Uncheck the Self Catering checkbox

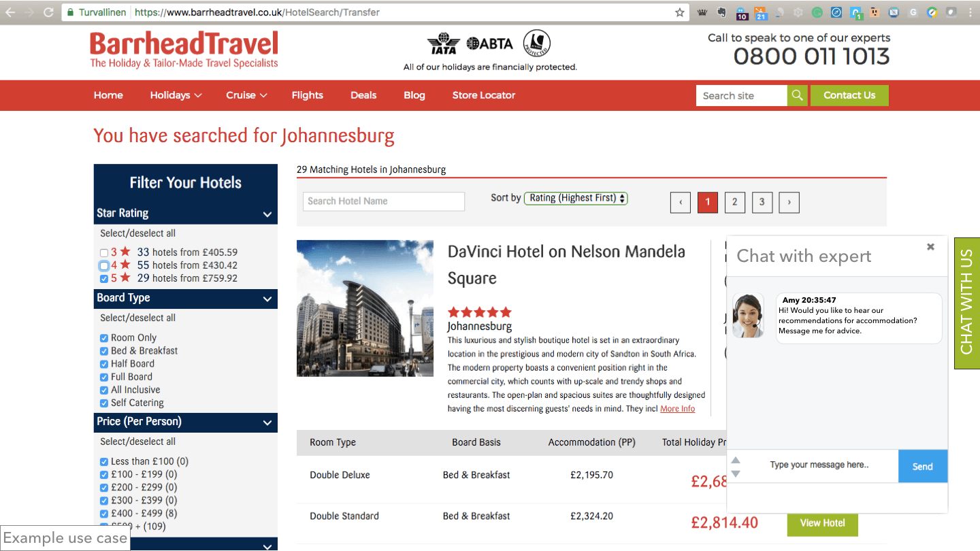(104, 403)
